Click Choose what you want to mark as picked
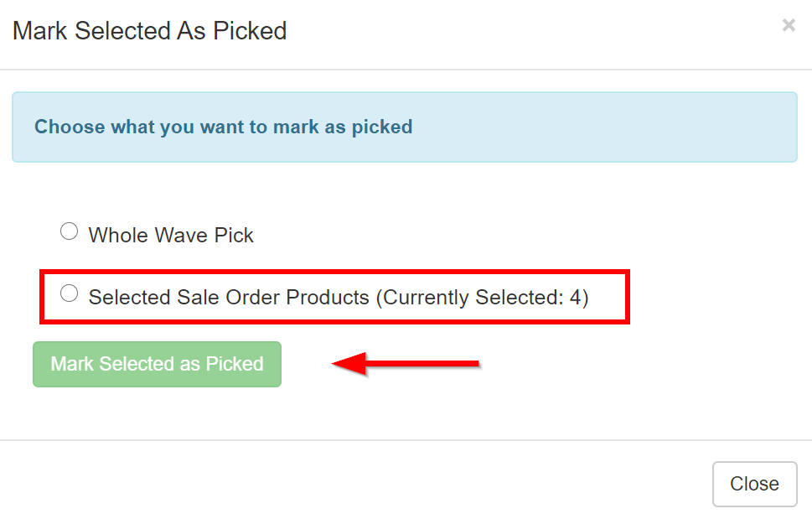This screenshot has height=519, width=812. pyautogui.click(x=223, y=127)
